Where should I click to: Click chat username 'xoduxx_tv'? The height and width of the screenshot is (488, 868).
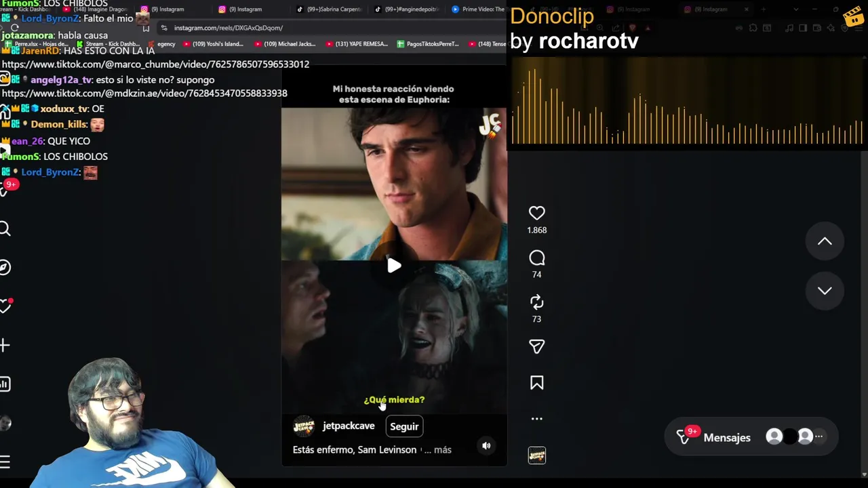point(64,109)
